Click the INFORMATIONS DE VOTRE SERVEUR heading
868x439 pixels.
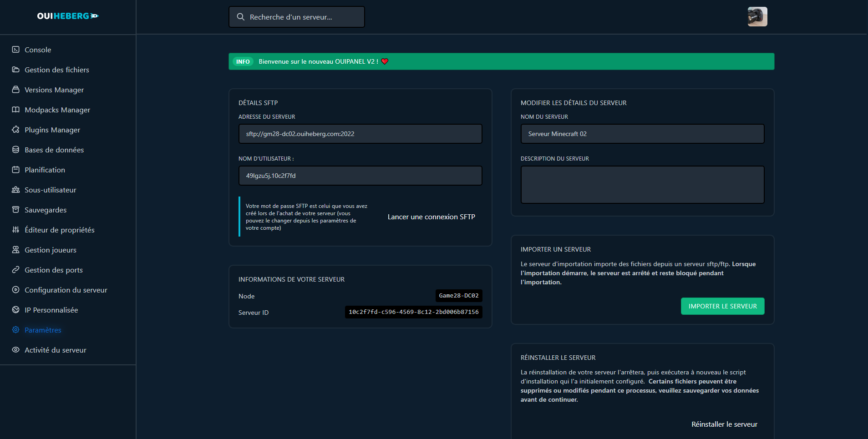coord(291,279)
